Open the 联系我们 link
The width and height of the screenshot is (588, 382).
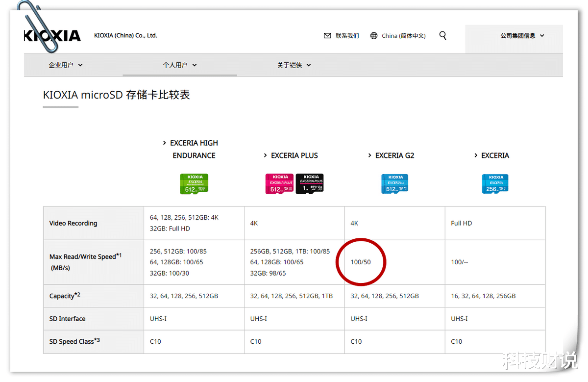coord(347,36)
